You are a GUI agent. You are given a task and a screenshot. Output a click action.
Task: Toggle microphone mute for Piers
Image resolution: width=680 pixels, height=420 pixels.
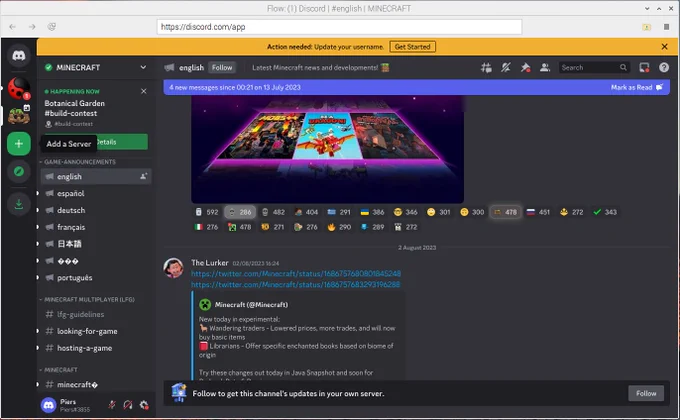[x=112, y=405]
